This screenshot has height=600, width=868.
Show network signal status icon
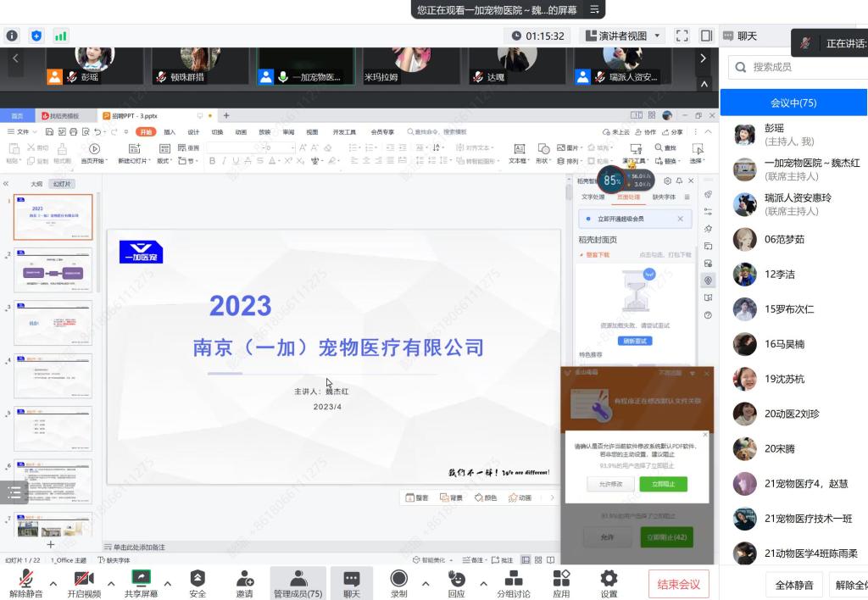click(61, 36)
